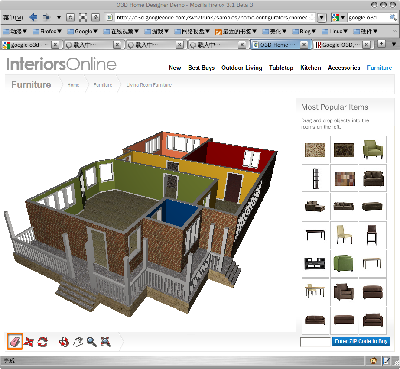Image resolution: width=400 pixels, height=369 pixels.
Task: Open the Bing bookmarks folder
Action: pos(304,31)
